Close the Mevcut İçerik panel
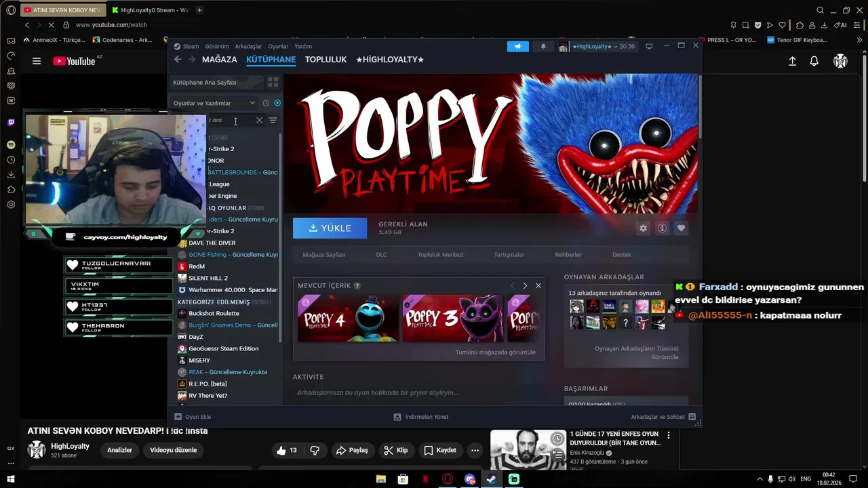Screen dimensions: 868x488 point(538,285)
